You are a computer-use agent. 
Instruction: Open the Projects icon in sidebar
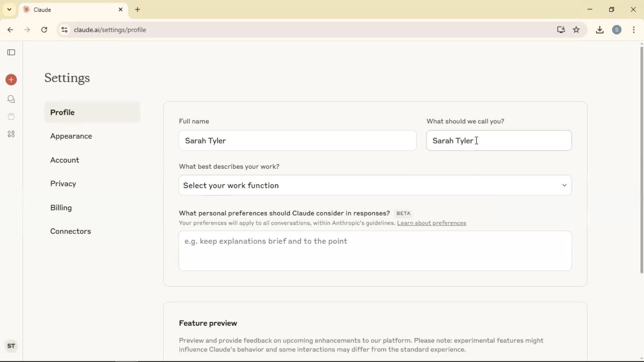pos(11,117)
